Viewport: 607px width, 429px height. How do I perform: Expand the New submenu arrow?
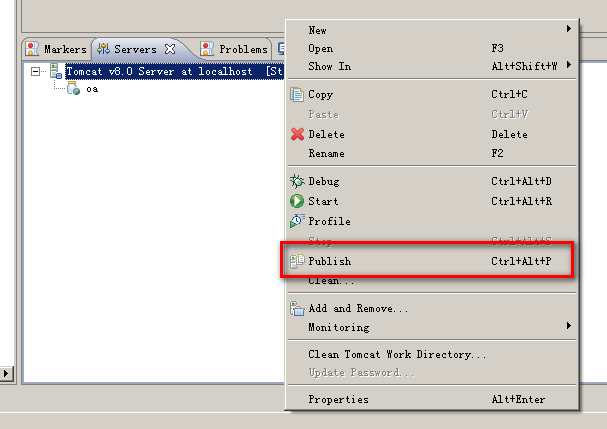point(569,29)
